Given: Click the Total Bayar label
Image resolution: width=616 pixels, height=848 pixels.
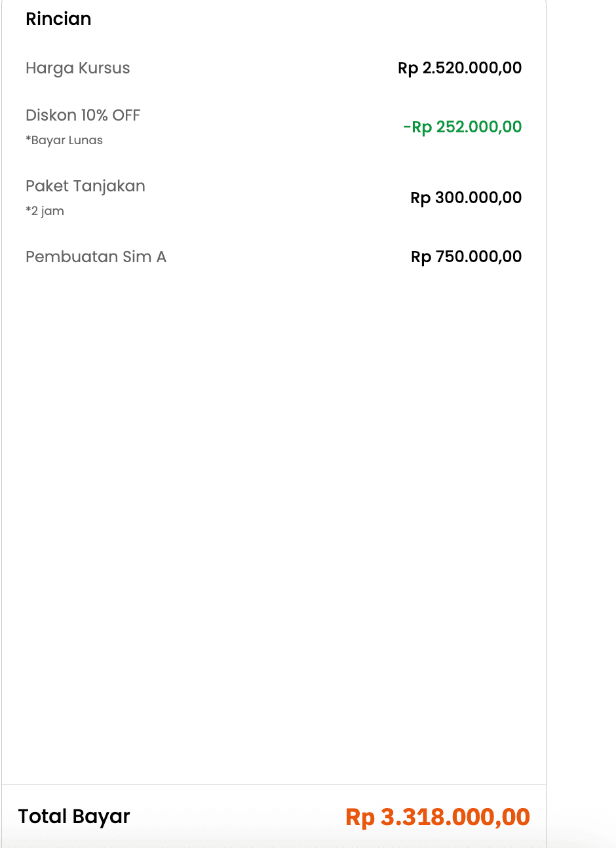Looking at the screenshot, I should 74,817.
